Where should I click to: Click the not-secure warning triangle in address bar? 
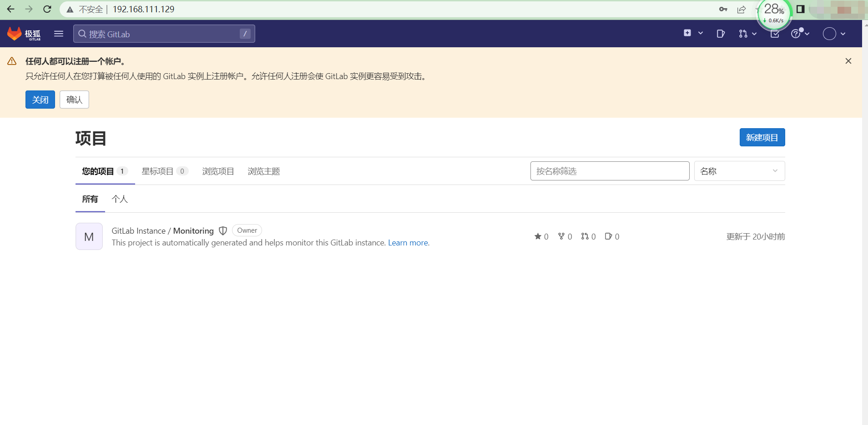[x=70, y=10]
